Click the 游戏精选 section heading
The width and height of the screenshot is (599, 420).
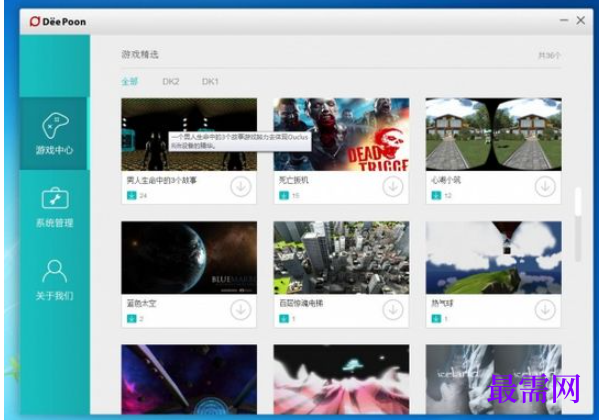[140, 54]
